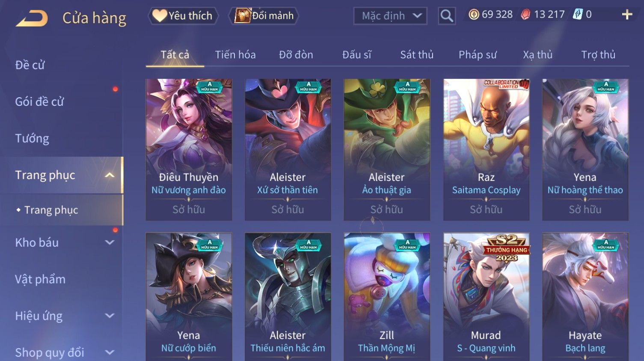Open the Mặc định sort dropdown
This screenshot has height=361, width=644.
(390, 16)
